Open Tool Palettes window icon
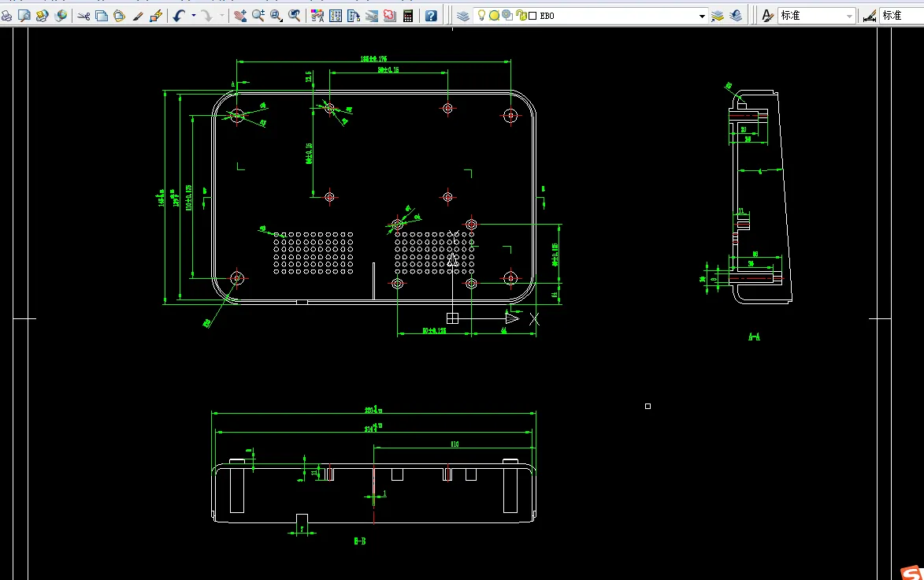The image size is (924, 580). 354,16
